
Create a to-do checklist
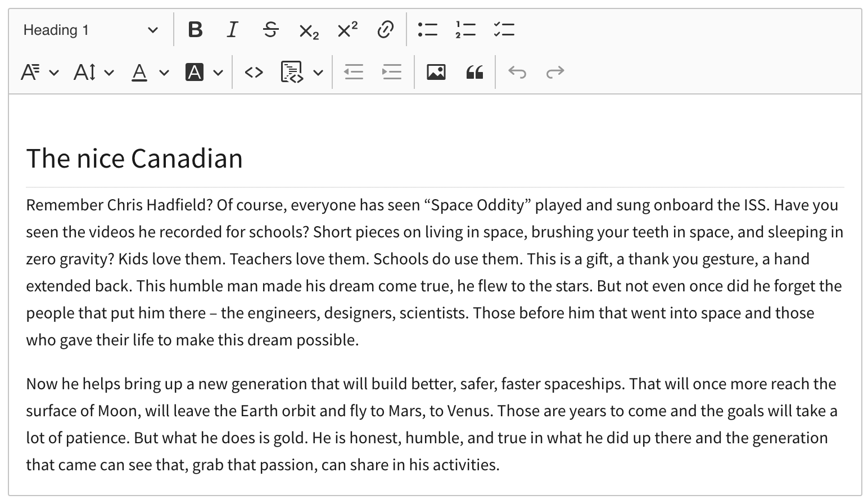[504, 30]
